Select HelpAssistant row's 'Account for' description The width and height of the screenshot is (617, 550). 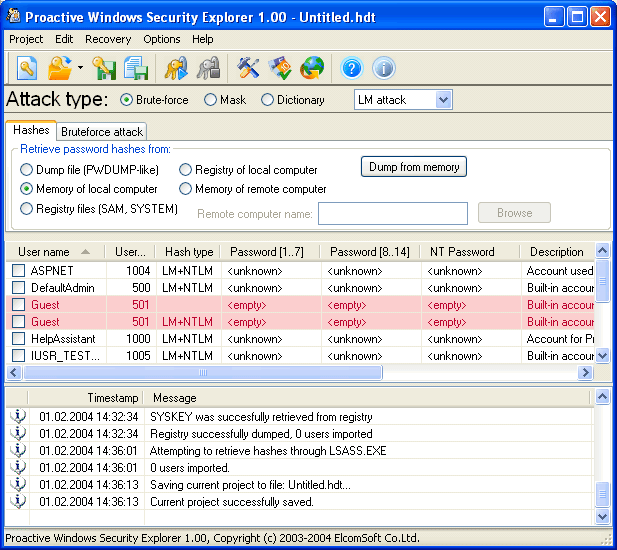pos(560,339)
